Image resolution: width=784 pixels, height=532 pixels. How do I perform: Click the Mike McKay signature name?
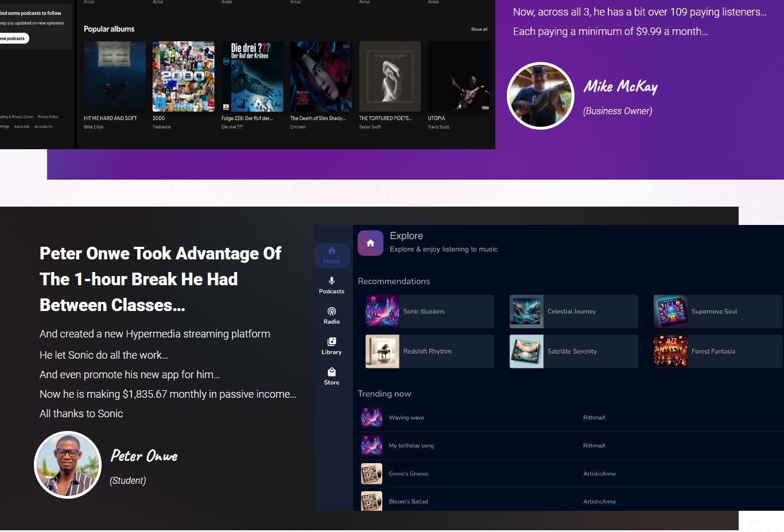tap(621, 87)
